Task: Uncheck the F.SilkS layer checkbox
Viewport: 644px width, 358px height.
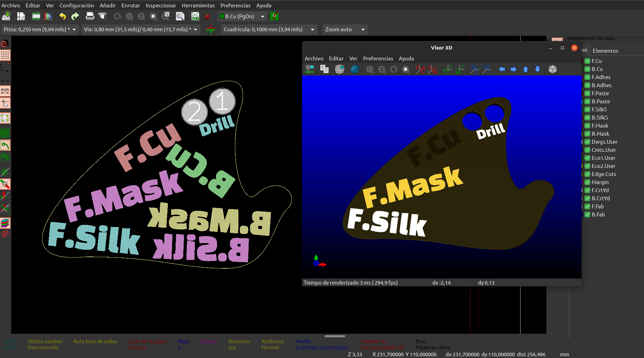Action: 587,110
